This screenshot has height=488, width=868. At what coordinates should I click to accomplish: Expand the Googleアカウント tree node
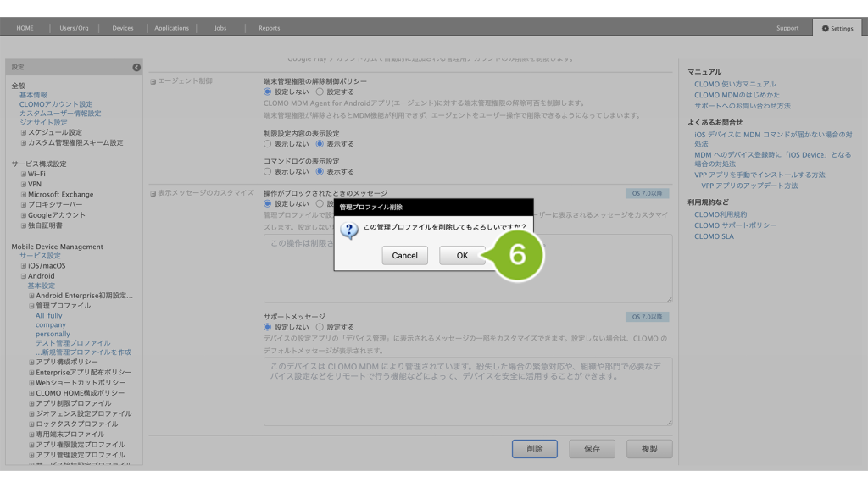pyautogui.click(x=25, y=215)
